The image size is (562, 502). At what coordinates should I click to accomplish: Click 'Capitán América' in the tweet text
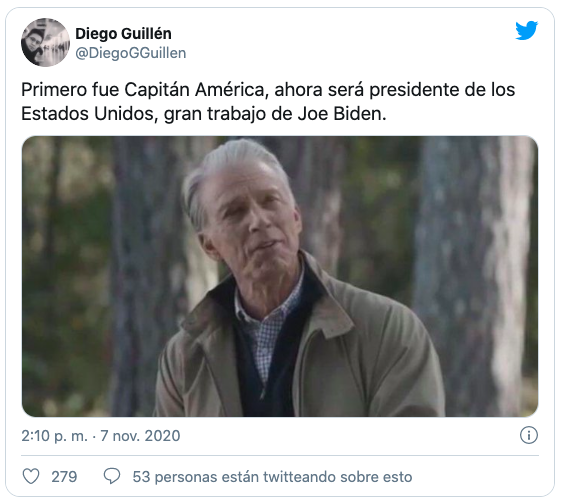[x=196, y=90]
